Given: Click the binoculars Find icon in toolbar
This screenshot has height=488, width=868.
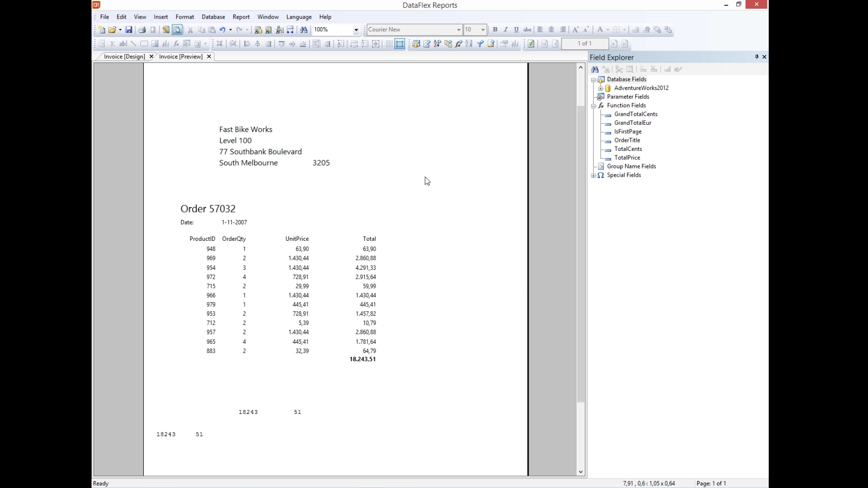Looking at the screenshot, I should point(304,30).
